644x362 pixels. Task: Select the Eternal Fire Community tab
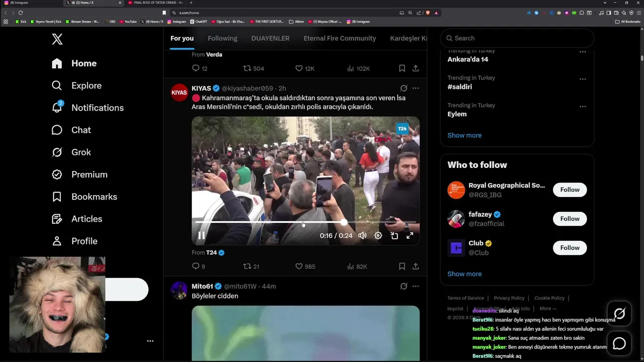pyautogui.click(x=340, y=38)
